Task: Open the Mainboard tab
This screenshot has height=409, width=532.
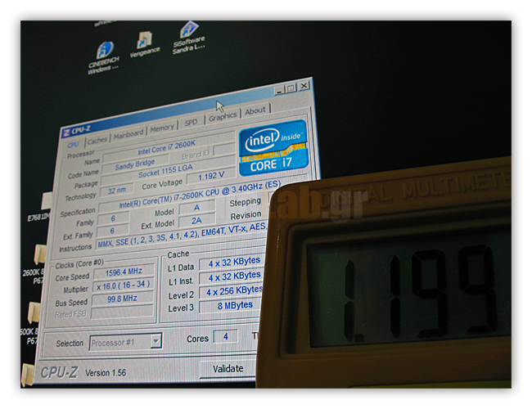Action: [x=128, y=134]
